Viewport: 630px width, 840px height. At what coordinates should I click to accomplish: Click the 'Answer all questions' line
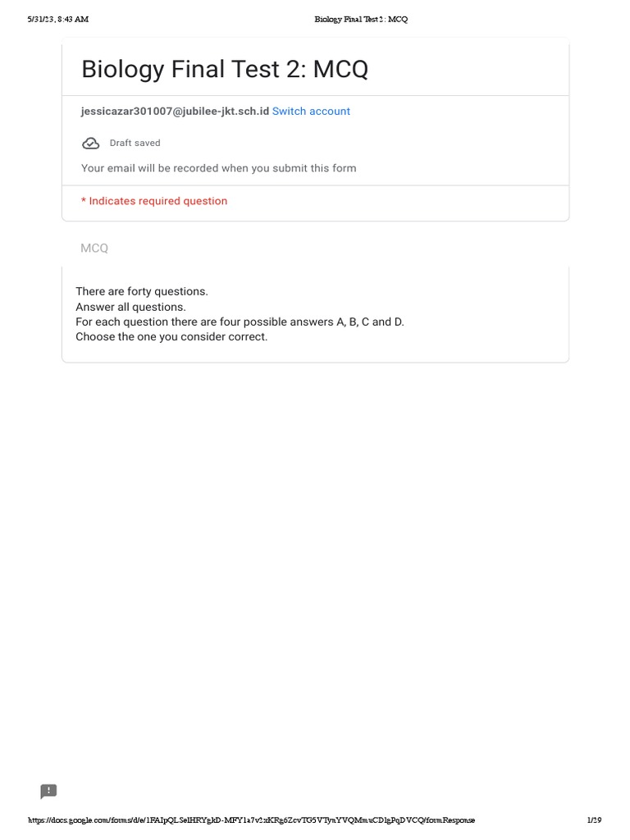pos(130,307)
